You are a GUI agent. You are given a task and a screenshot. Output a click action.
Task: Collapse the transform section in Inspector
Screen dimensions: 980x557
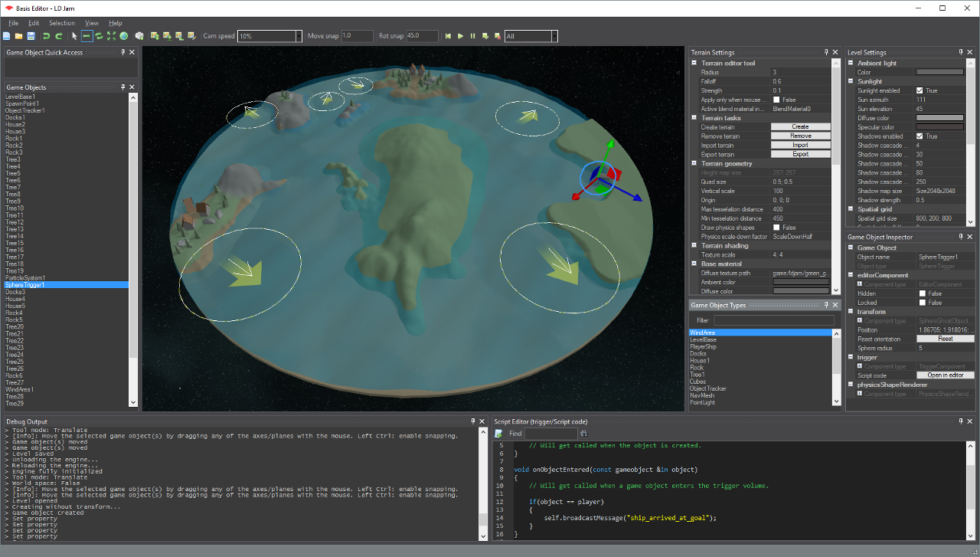[851, 312]
